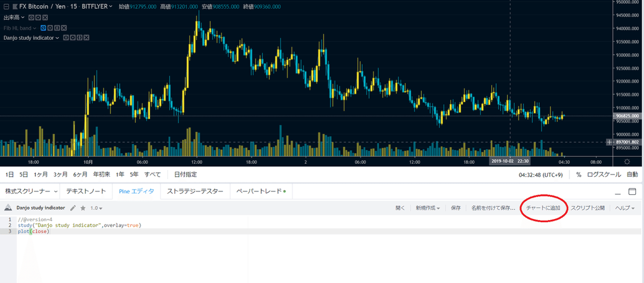Open 出来高 volume indicator settings
This screenshot has width=644, height=283.
39,18
